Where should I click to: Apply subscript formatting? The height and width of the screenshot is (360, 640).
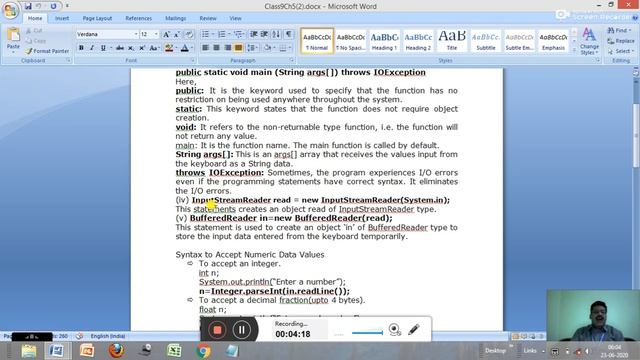point(131,48)
